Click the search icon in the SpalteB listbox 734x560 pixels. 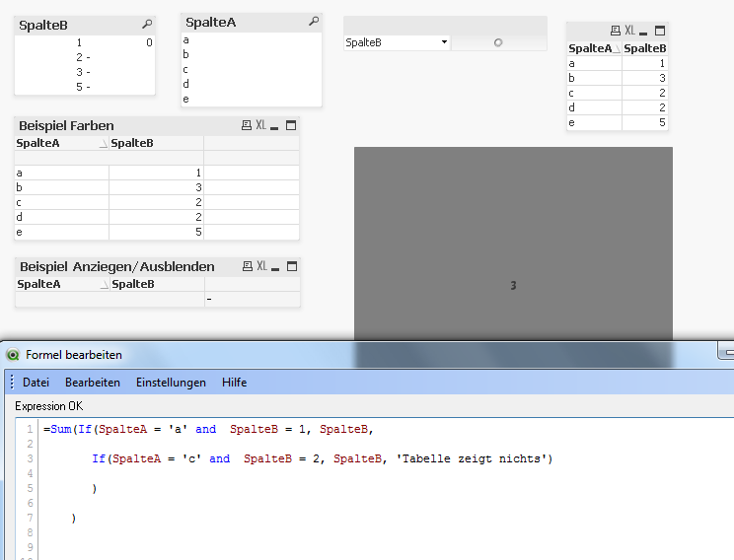(x=147, y=25)
